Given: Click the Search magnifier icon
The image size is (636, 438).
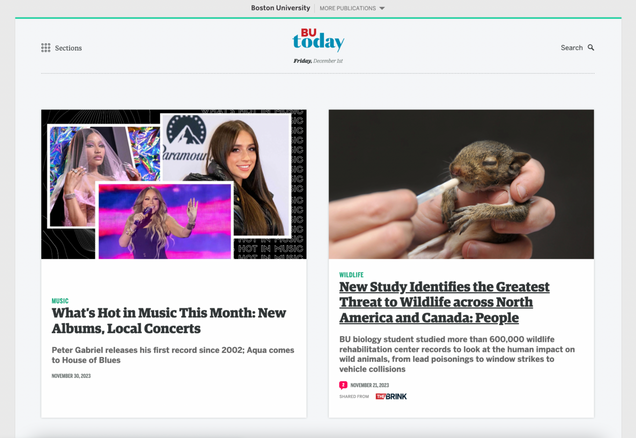Looking at the screenshot, I should [x=591, y=47].
